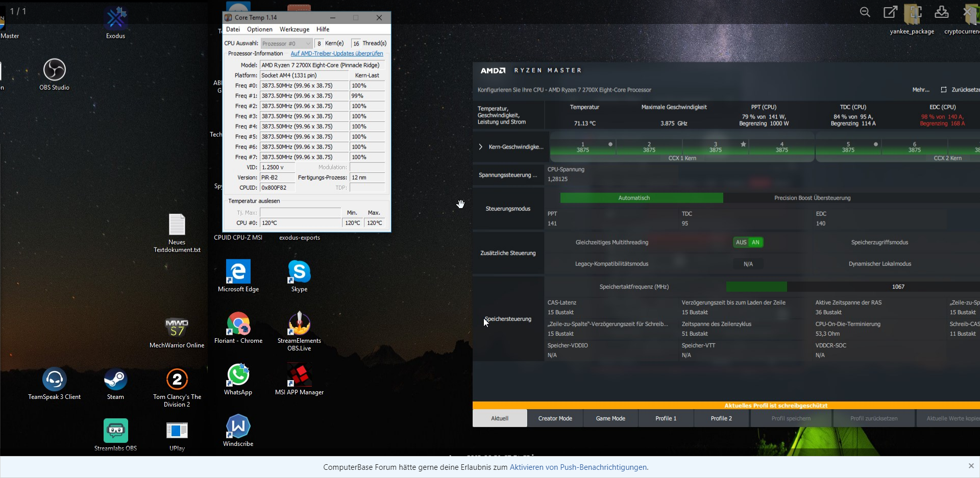The width and height of the screenshot is (980, 478).
Task: Open Mehr... menu in Ryzen Master
Action: (921, 90)
